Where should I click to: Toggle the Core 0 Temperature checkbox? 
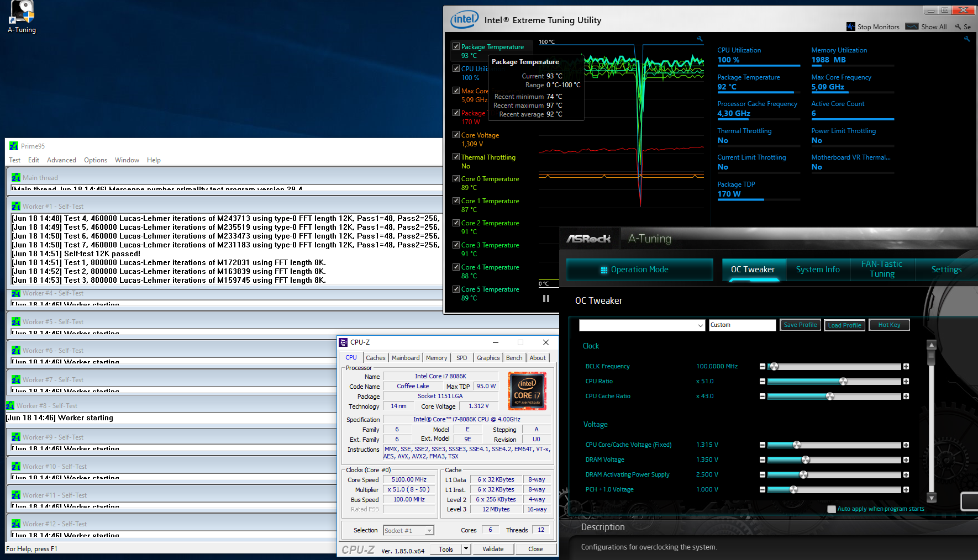pyautogui.click(x=456, y=178)
